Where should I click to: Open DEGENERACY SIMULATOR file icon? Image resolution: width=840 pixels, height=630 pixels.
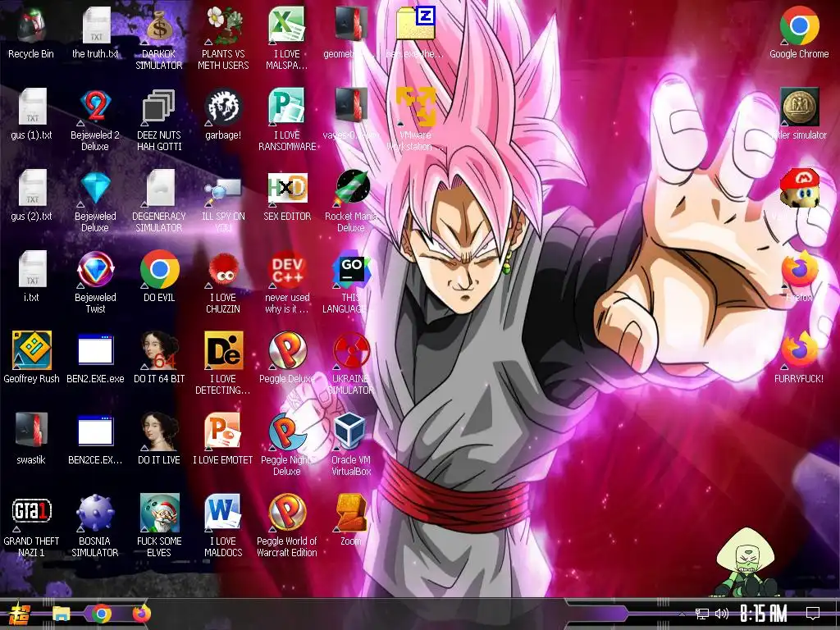(159, 202)
